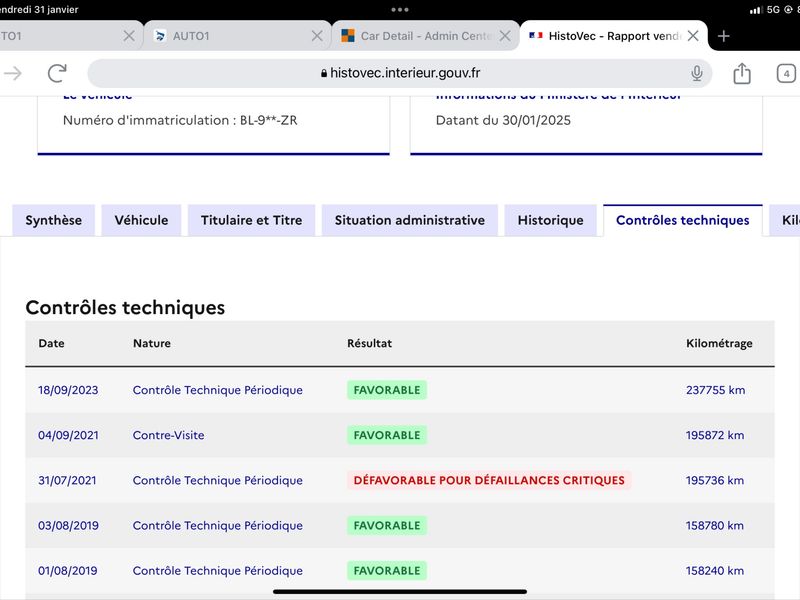
Task: Click the date 01/08/2019
Action: click(x=67, y=571)
